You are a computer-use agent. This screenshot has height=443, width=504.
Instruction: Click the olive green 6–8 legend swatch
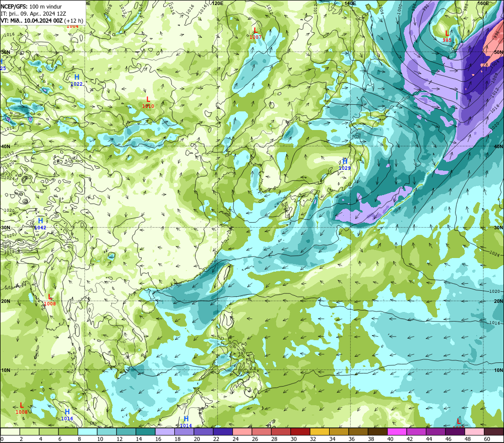coord(68,431)
